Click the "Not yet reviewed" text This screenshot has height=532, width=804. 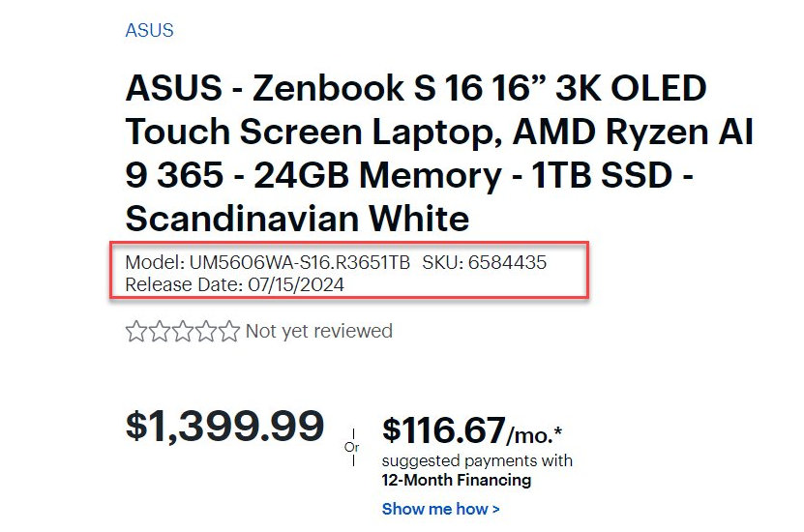[x=318, y=332]
